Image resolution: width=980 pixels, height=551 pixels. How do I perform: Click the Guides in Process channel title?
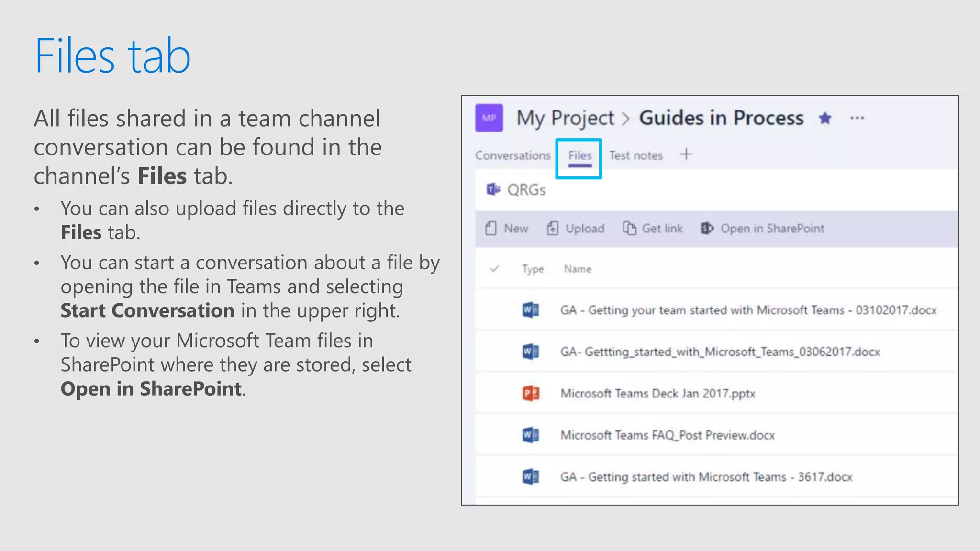tap(721, 118)
